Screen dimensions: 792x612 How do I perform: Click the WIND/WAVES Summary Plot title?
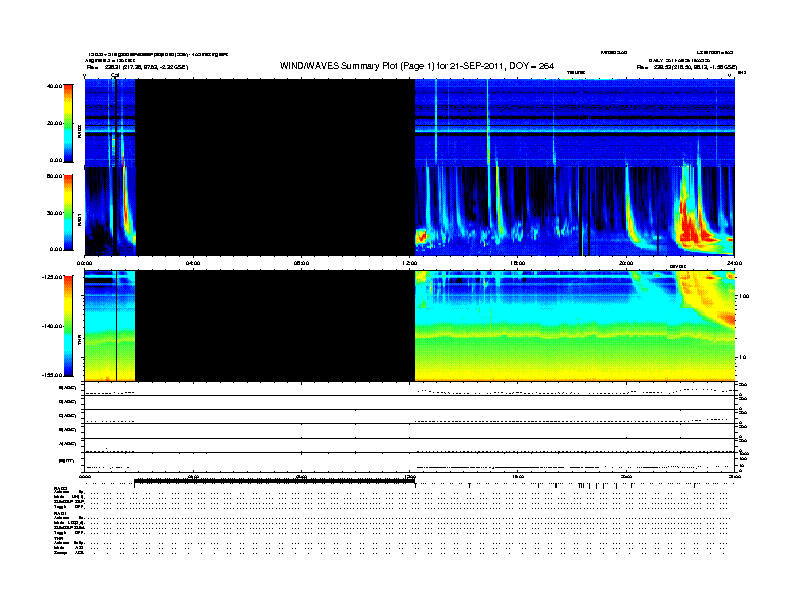(x=417, y=66)
